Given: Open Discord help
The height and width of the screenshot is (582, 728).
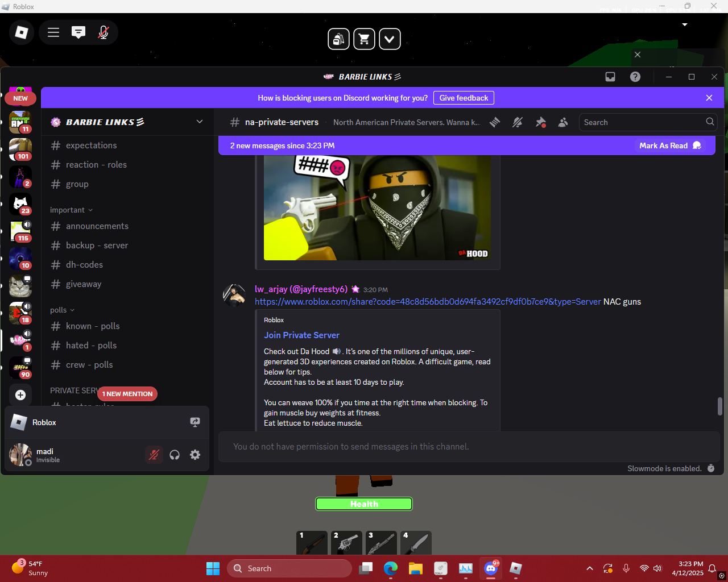Looking at the screenshot, I should pyautogui.click(x=635, y=77).
